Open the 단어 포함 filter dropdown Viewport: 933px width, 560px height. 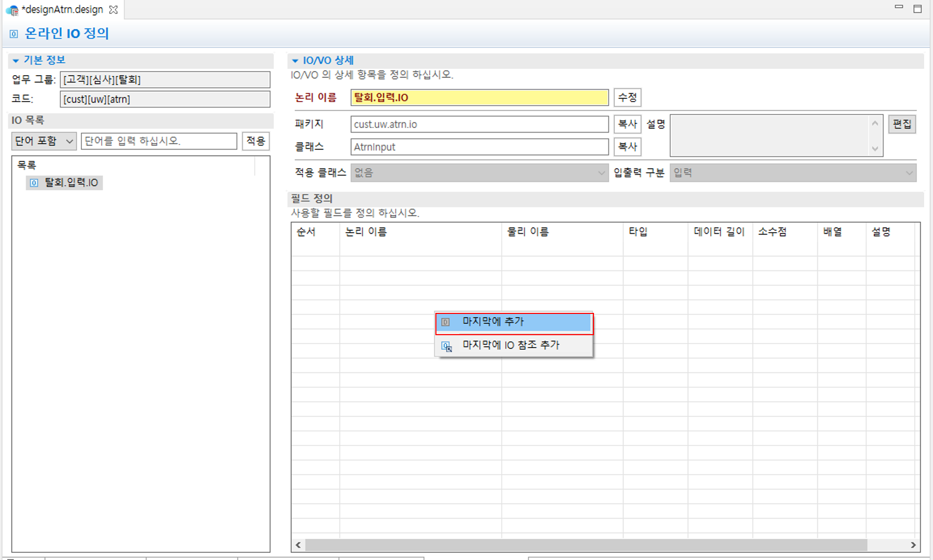tap(69, 140)
